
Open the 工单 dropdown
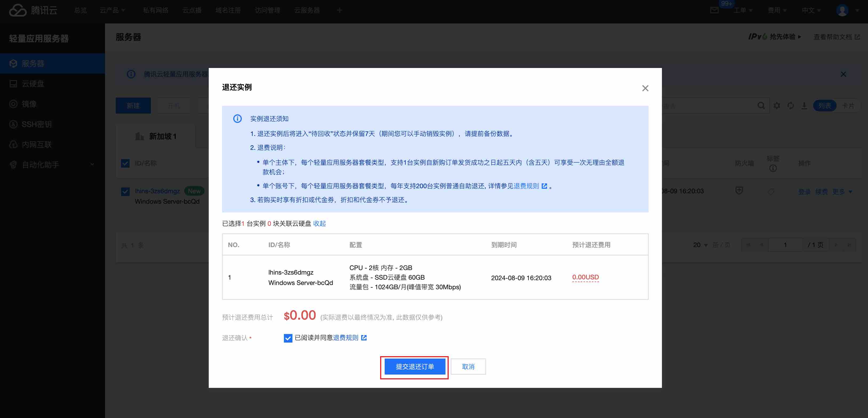click(x=743, y=10)
